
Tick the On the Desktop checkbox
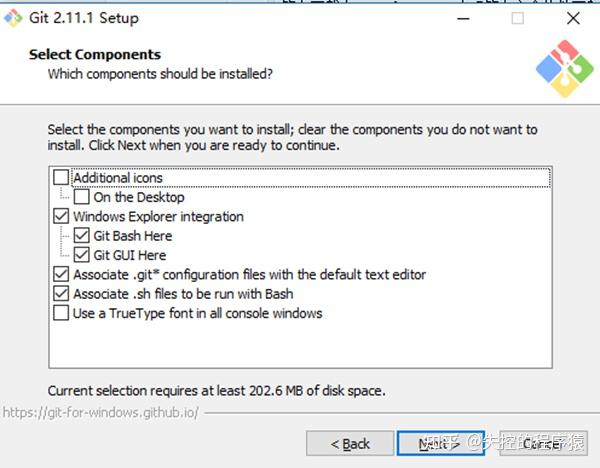pyautogui.click(x=81, y=197)
